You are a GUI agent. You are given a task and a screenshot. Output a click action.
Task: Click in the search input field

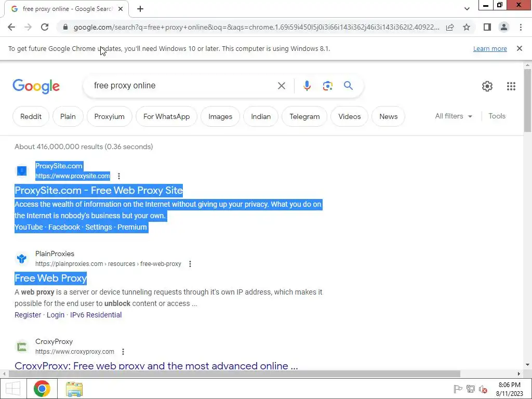click(183, 86)
